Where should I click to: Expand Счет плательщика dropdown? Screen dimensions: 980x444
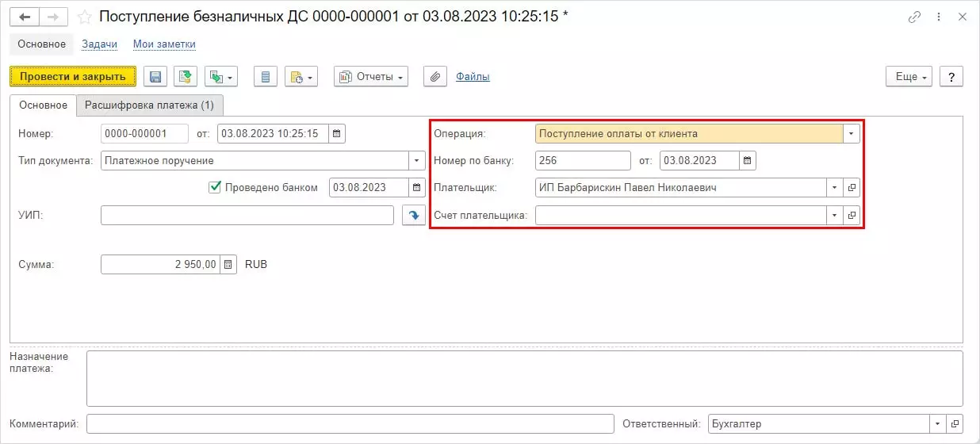click(x=834, y=215)
